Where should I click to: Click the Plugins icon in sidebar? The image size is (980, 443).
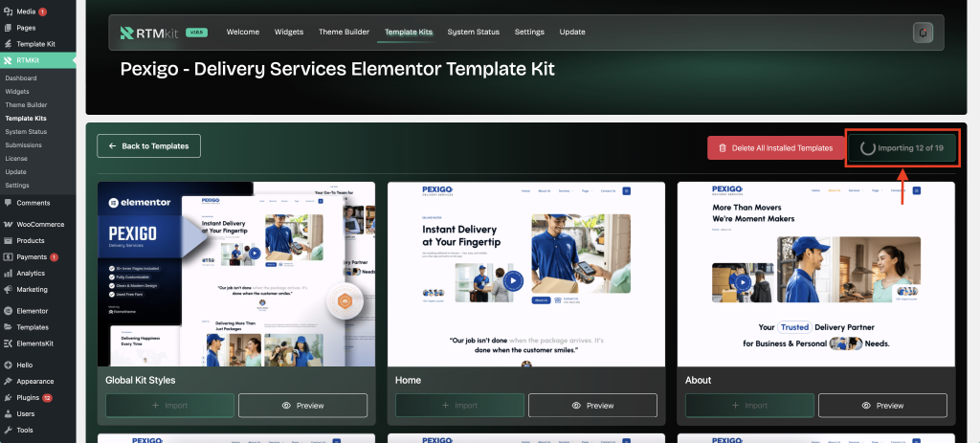tap(8, 397)
